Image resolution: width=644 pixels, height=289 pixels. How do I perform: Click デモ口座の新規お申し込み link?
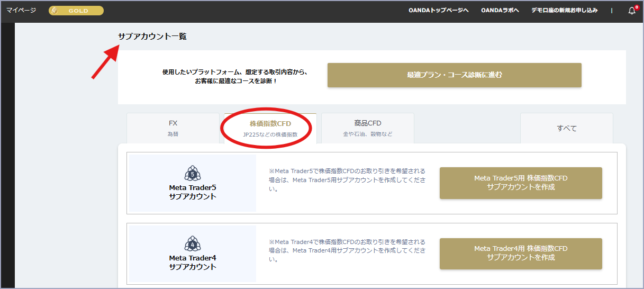pyautogui.click(x=566, y=11)
